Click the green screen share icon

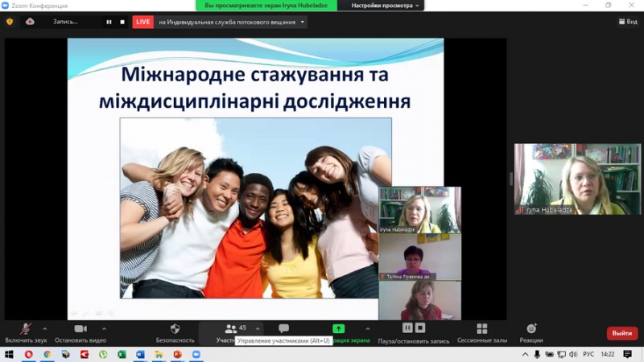coord(339,328)
